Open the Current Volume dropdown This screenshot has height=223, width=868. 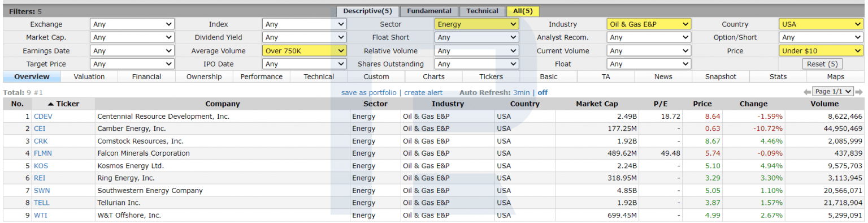click(649, 51)
